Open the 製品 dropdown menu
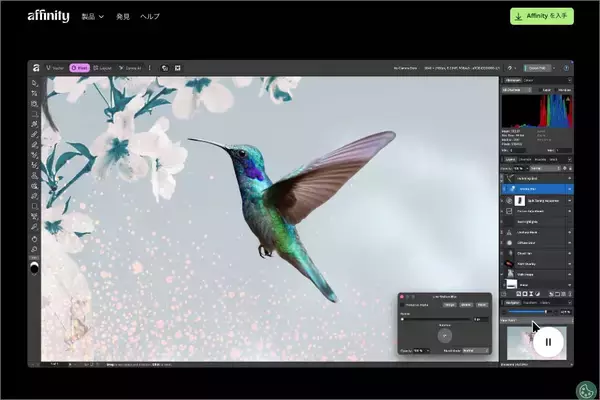 pyautogui.click(x=93, y=16)
